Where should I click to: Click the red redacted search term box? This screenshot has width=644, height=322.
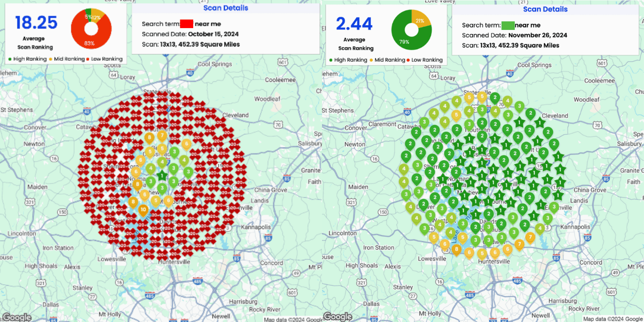tap(186, 24)
